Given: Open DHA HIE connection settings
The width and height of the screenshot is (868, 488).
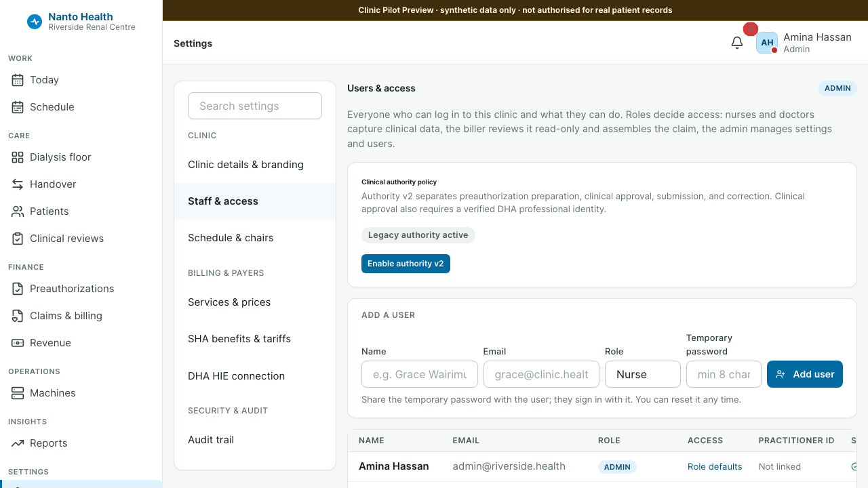Looking at the screenshot, I should tap(255, 376).
